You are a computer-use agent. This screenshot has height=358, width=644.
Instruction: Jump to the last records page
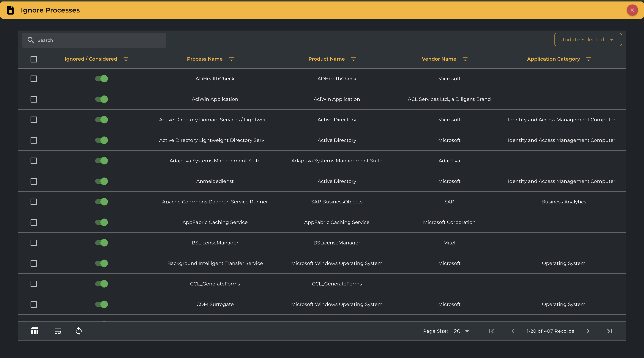610,331
